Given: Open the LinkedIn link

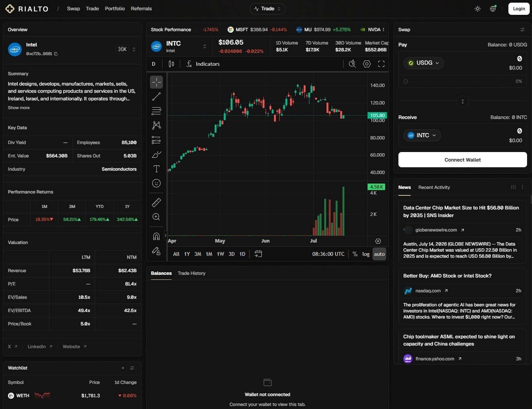Looking at the screenshot, I should click(40, 347).
